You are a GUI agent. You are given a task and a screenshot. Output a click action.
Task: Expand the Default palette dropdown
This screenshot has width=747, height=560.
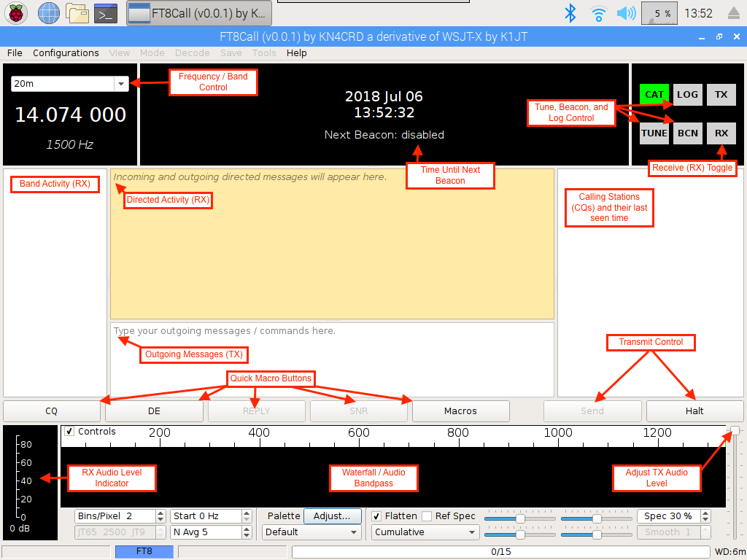pos(311,532)
